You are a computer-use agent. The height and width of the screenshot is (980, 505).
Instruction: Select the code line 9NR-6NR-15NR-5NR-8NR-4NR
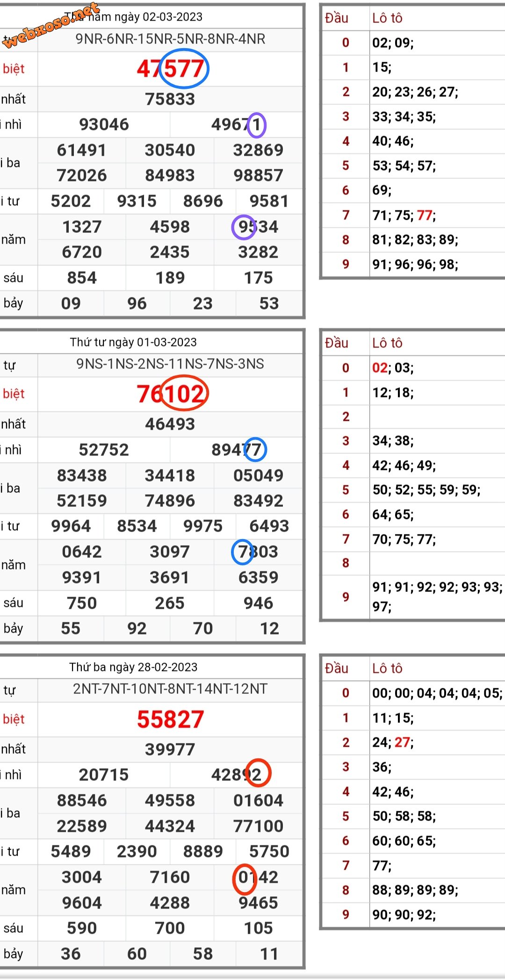(x=171, y=39)
